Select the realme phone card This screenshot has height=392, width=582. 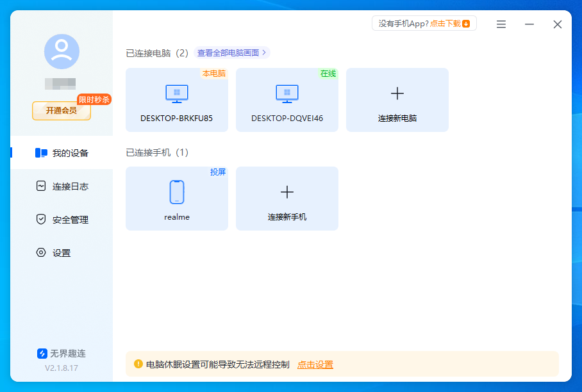[176, 199]
